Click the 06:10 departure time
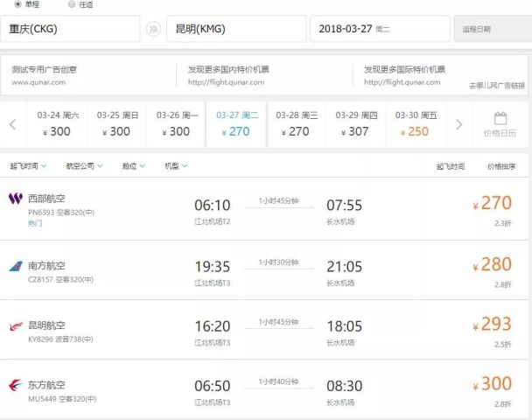 pos(213,206)
